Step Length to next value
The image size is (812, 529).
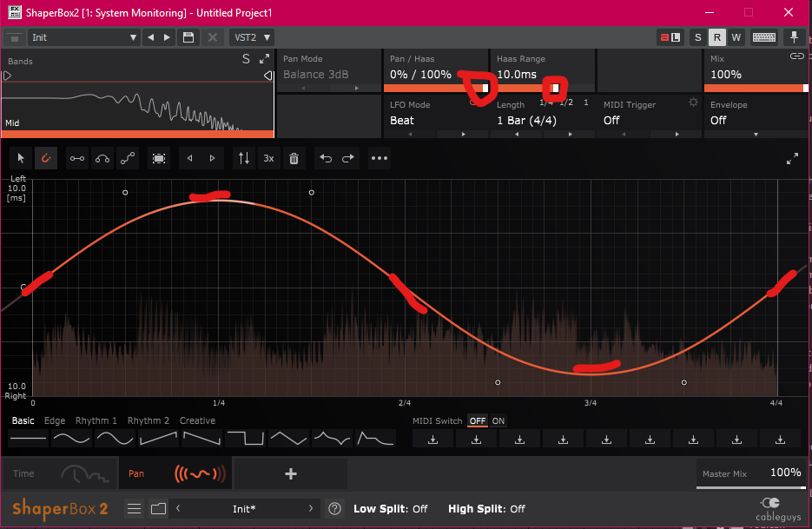tap(571, 134)
